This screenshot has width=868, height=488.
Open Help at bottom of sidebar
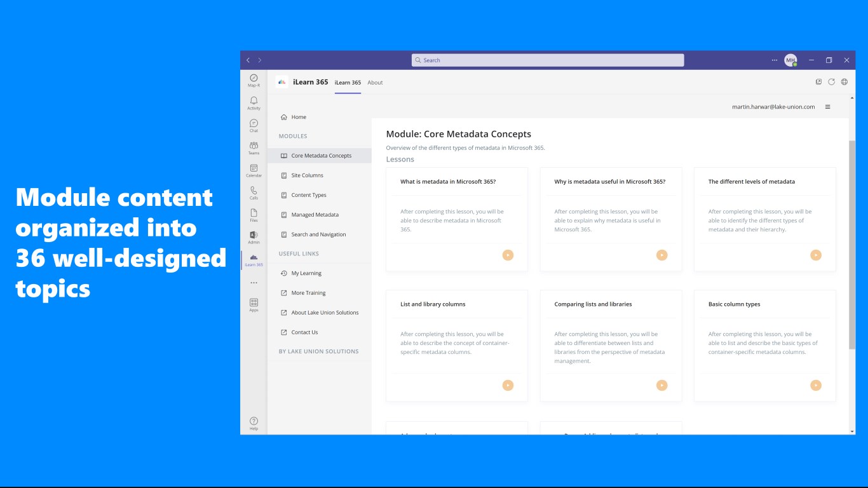pyautogui.click(x=254, y=423)
